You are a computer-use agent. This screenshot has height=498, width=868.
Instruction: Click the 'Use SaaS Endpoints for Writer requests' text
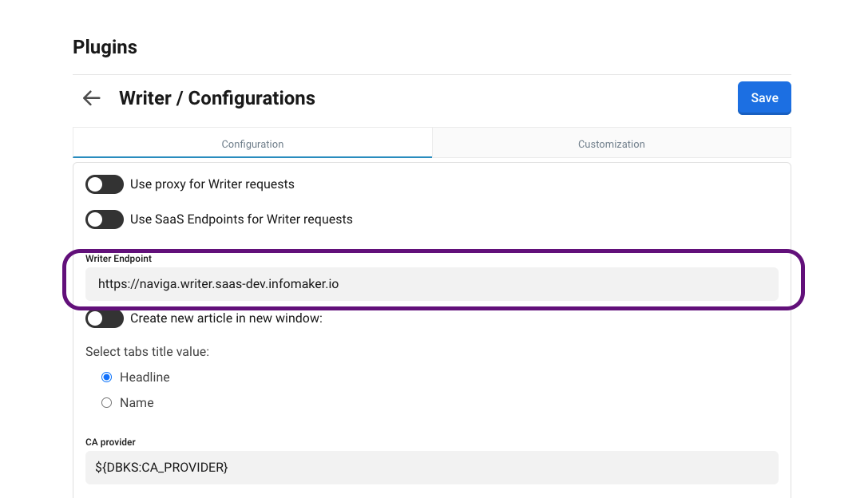click(x=241, y=219)
